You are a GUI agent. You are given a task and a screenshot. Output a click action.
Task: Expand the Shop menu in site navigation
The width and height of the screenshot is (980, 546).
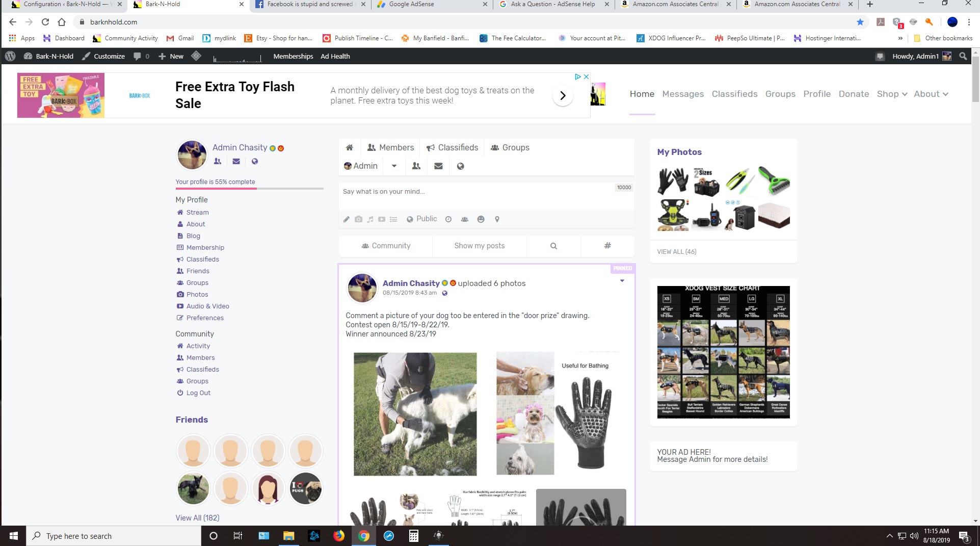point(892,94)
